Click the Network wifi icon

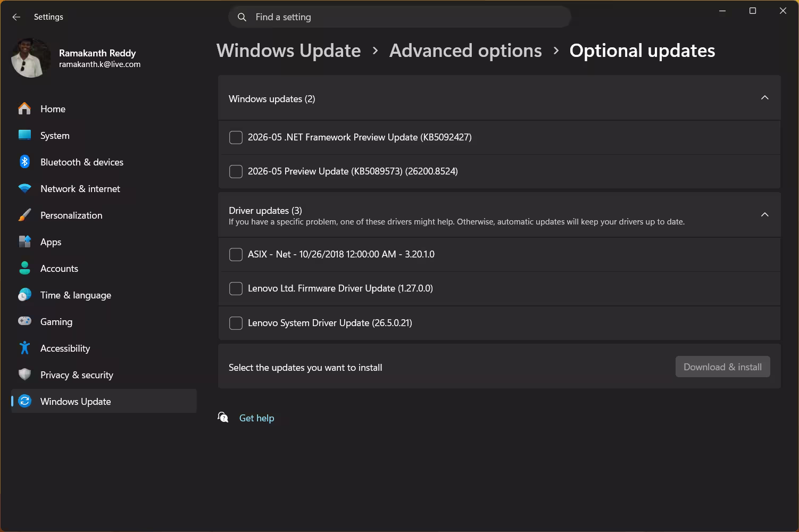pos(24,188)
